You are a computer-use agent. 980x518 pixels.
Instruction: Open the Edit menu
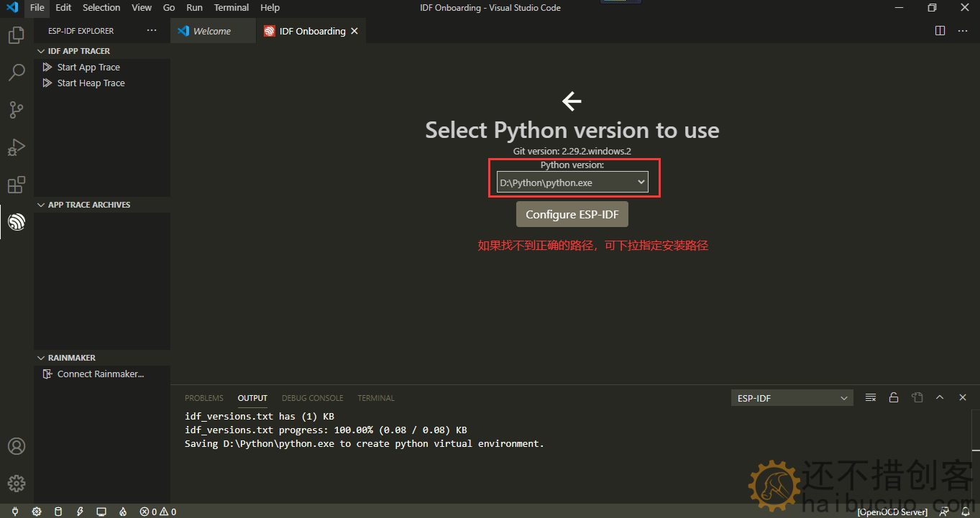coord(63,8)
